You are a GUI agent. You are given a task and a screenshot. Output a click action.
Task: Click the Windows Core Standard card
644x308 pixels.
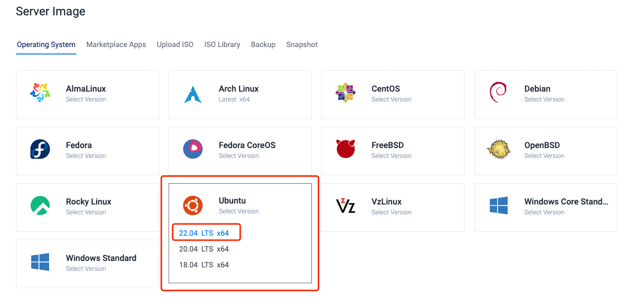coord(545,207)
